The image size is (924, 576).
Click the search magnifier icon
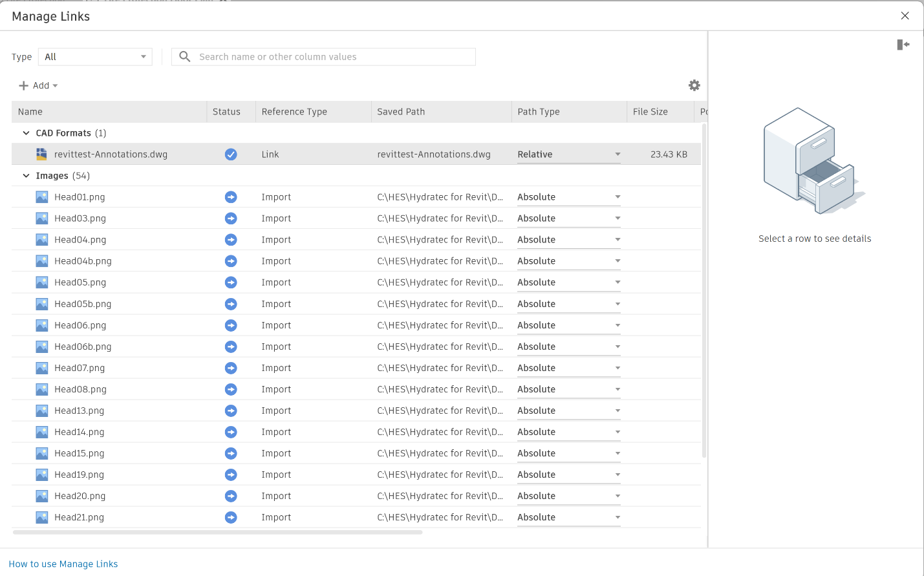[185, 57]
